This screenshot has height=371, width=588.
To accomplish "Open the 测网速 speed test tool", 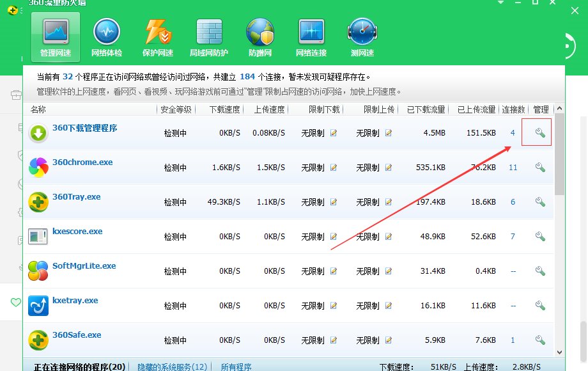I will click(x=362, y=35).
